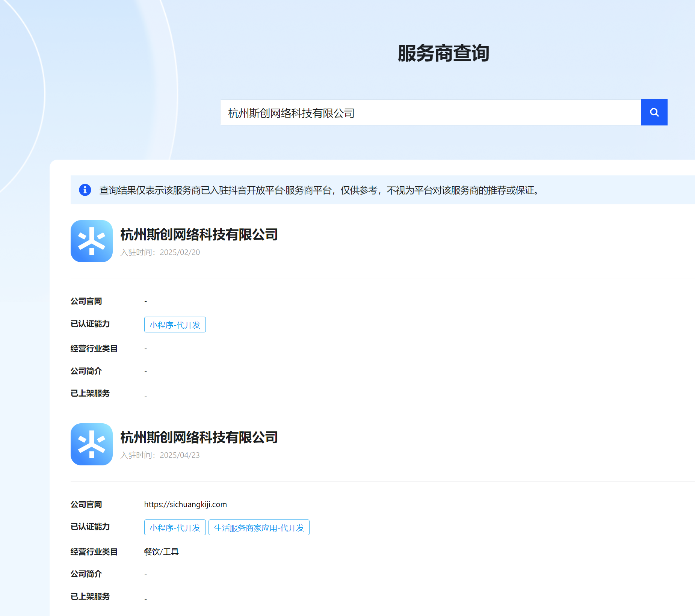Select 小程序-代开发 tag under 2025/02/20 entry
This screenshot has height=616, width=695.
coord(175,325)
